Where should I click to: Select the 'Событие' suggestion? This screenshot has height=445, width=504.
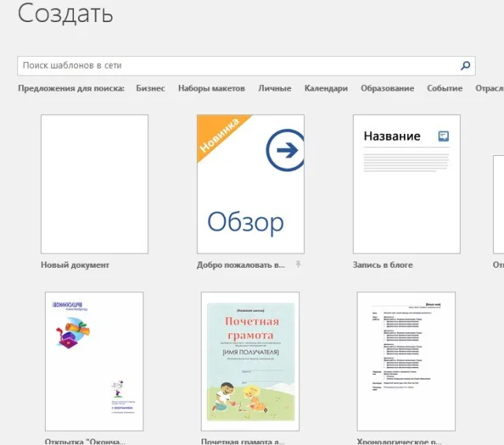click(x=444, y=88)
